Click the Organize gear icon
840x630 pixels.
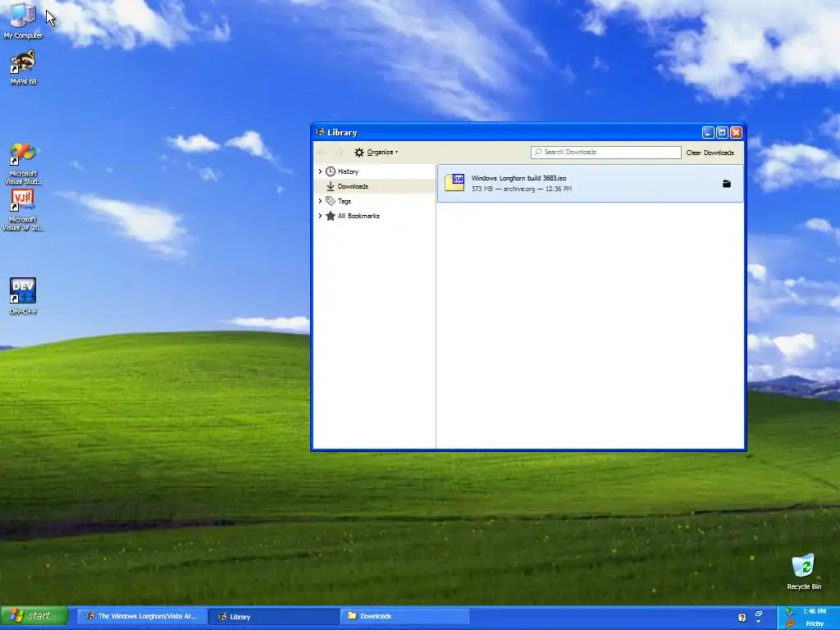coord(359,152)
